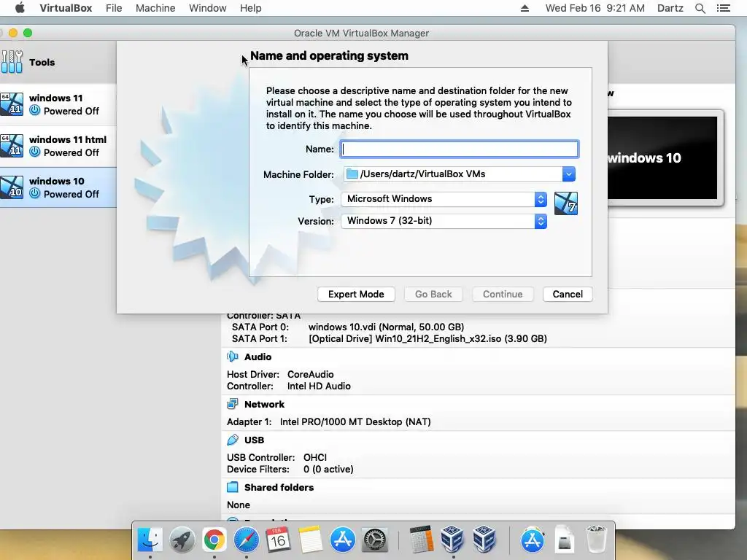This screenshot has height=560, width=747.
Task: Select the windows 11 VM icon
Action: pyautogui.click(x=12, y=104)
